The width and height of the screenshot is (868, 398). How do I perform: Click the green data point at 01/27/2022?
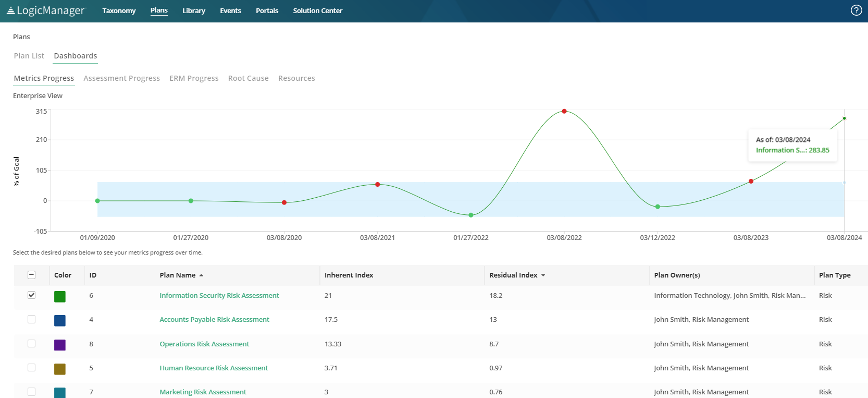click(x=471, y=215)
